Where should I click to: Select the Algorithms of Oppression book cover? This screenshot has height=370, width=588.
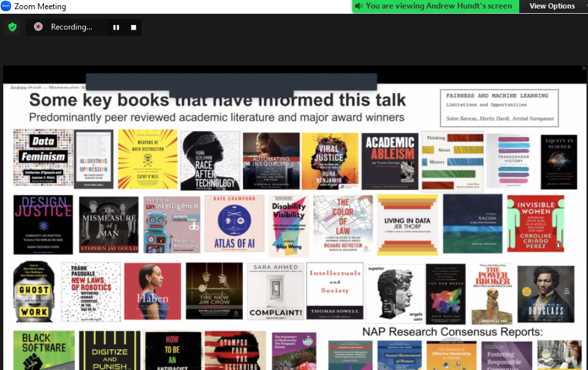click(94, 159)
